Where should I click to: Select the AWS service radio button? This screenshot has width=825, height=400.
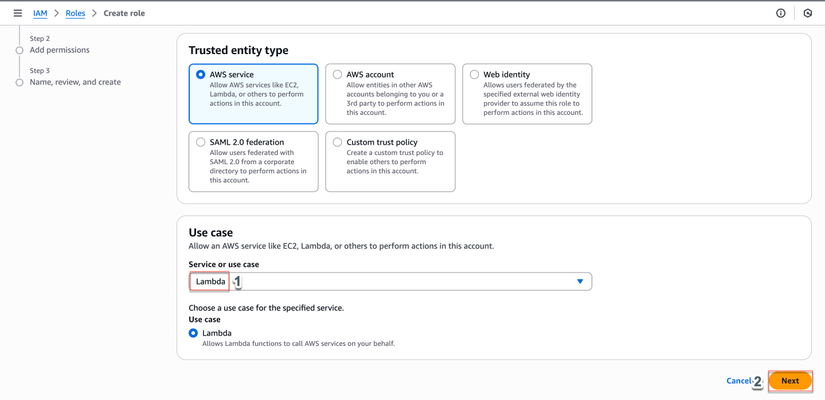[201, 75]
